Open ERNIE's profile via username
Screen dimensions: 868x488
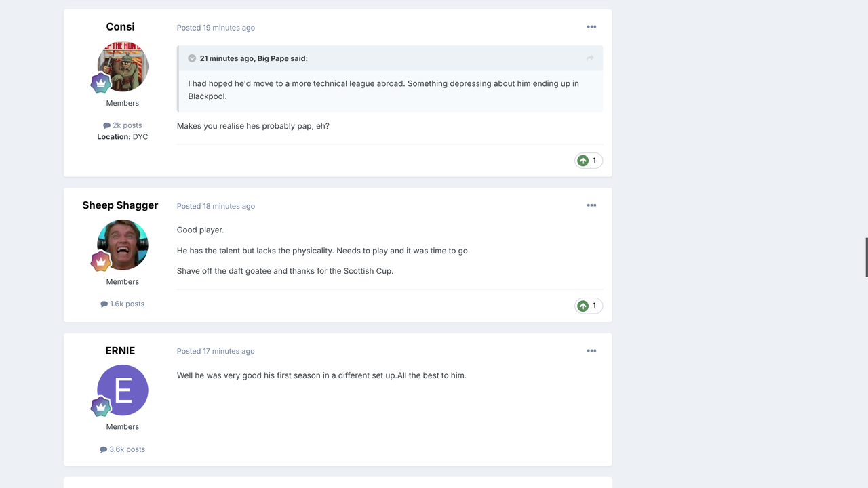tap(120, 350)
